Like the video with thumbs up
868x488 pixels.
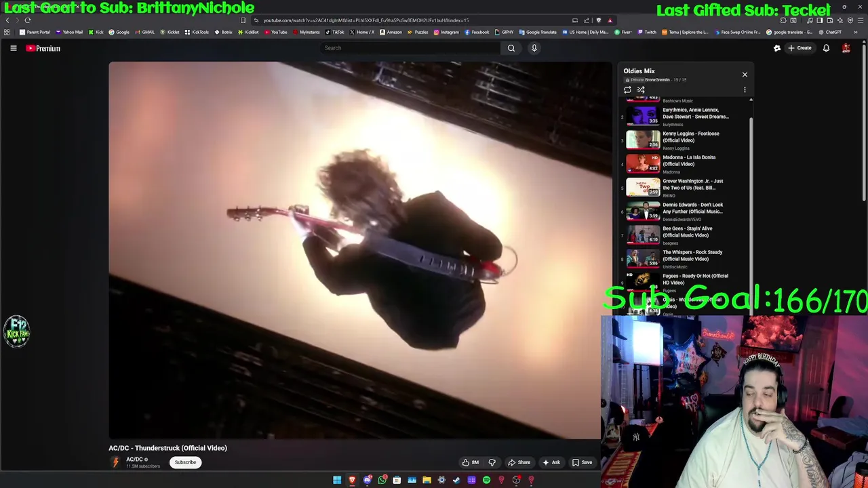[x=471, y=462]
